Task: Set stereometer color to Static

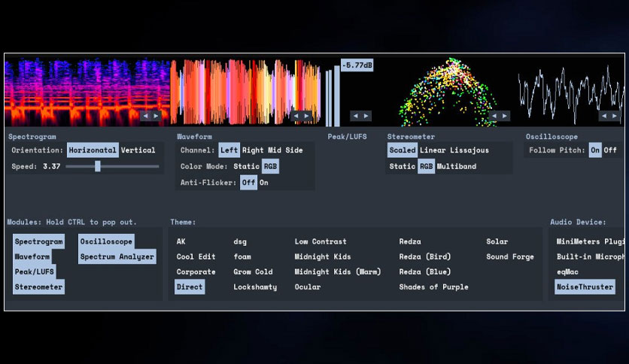Action: (403, 166)
